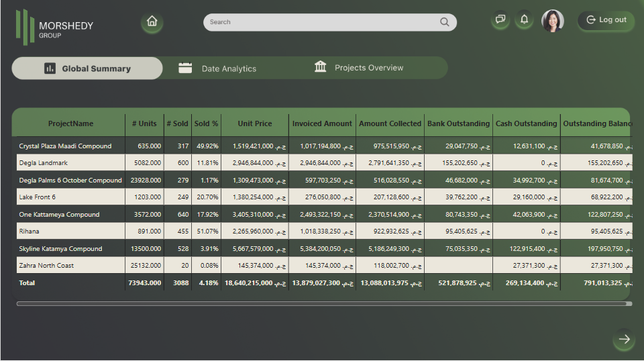Click total sold percentage 4.18%
Image resolution: width=644 pixels, height=361 pixels.
pyautogui.click(x=209, y=283)
